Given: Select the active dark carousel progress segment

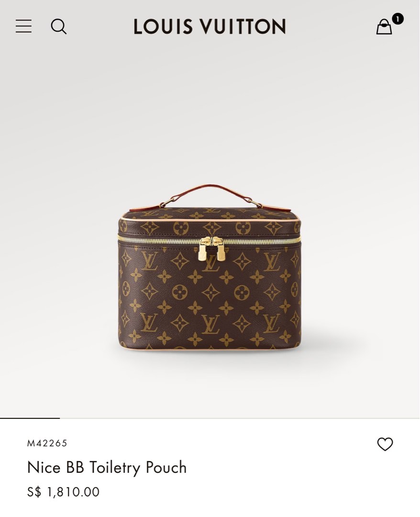Looking at the screenshot, I should click(30, 418).
